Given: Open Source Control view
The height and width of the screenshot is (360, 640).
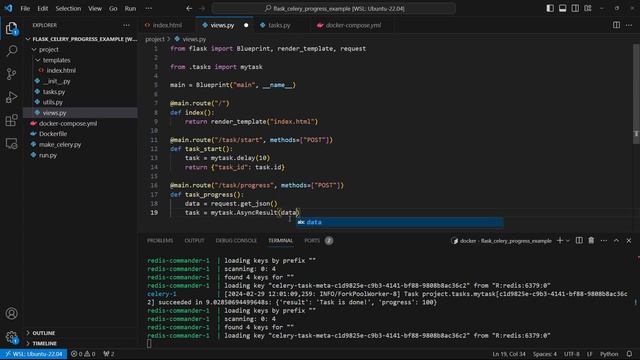Looking at the screenshot, I should pos(11,74).
